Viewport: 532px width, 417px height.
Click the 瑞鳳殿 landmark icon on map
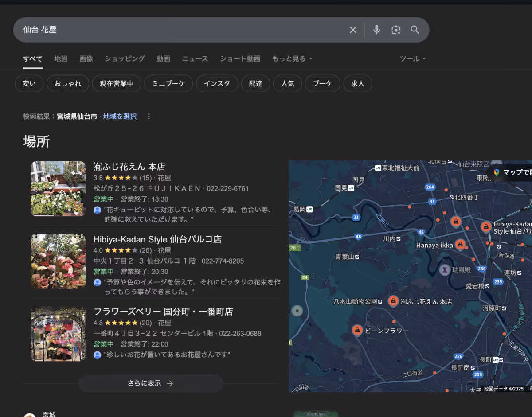pos(445,269)
